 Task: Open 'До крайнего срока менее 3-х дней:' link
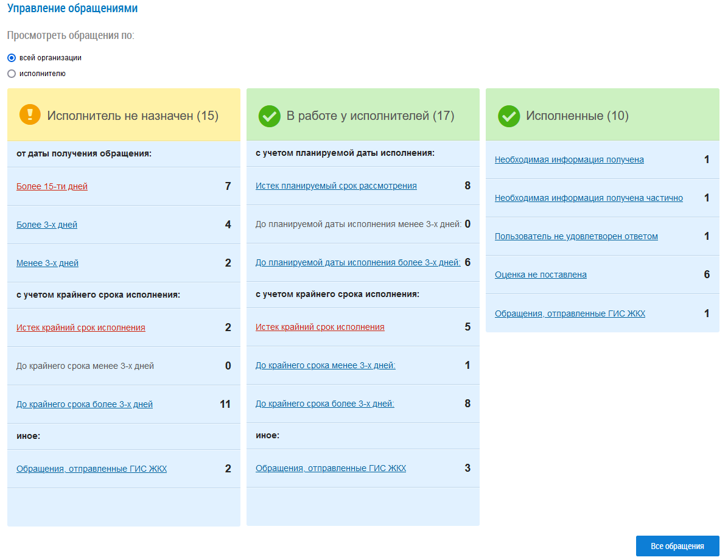[326, 365]
